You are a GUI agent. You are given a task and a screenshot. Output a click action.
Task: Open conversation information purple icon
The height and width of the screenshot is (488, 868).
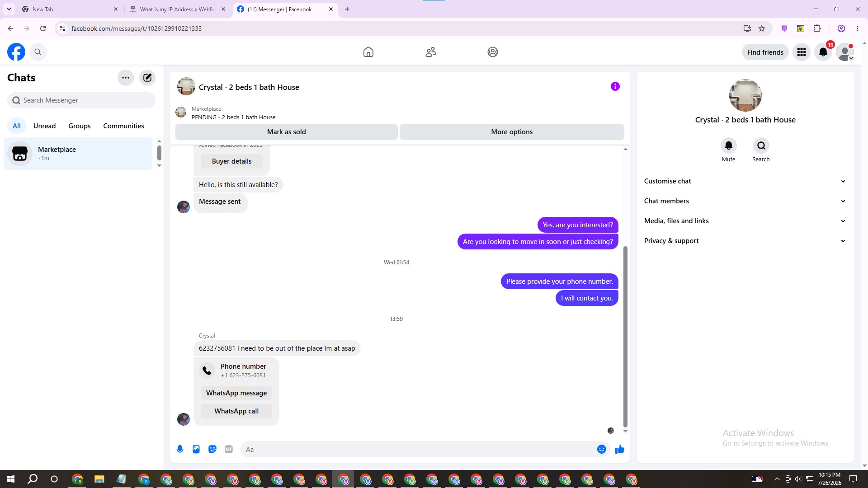coord(615,86)
